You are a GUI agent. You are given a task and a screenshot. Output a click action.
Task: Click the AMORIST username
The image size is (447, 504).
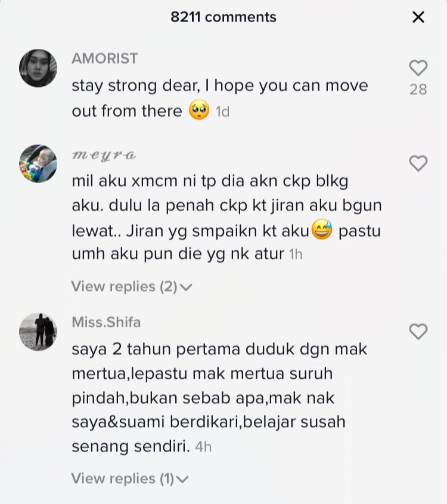pos(105,58)
